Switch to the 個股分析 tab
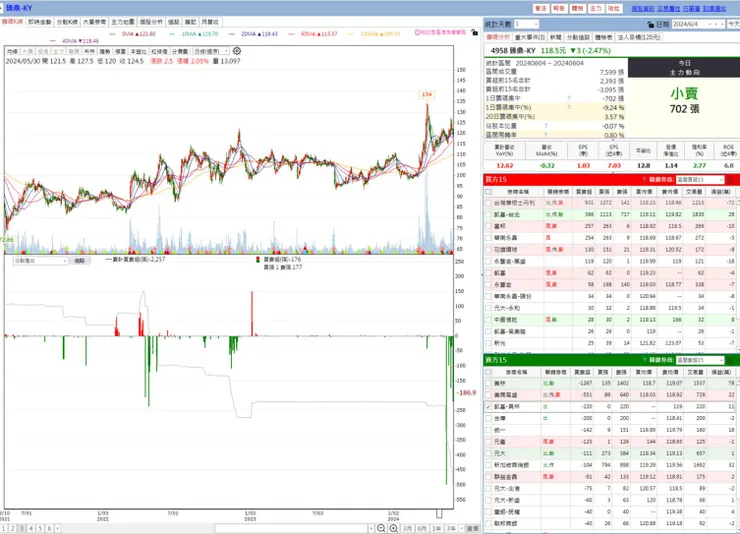740x534 pixels. click(151, 22)
